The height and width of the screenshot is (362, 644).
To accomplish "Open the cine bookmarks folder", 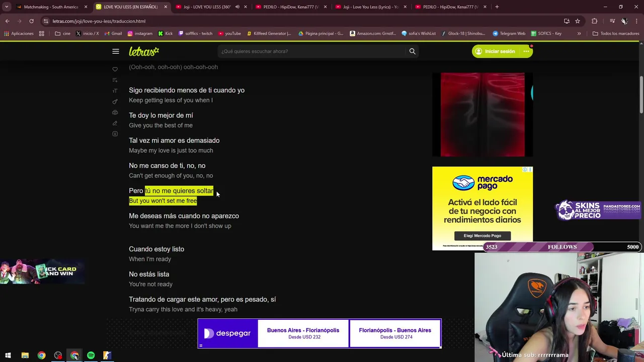I will click(x=62, y=34).
